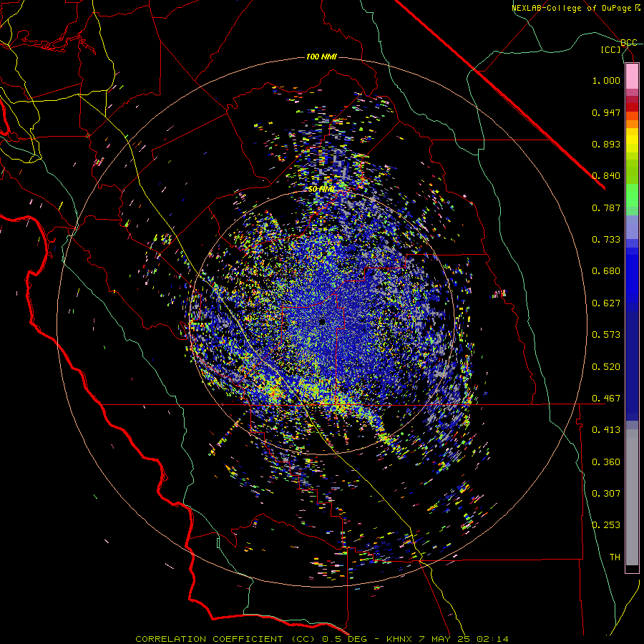Image resolution: width=644 pixels, height=644 pixels.
Task: Select the 0.840 scale value
Action: (x=606, y=176)
